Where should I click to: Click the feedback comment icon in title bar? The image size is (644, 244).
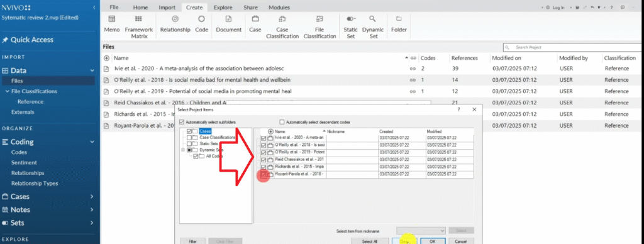tap(623, 8)
